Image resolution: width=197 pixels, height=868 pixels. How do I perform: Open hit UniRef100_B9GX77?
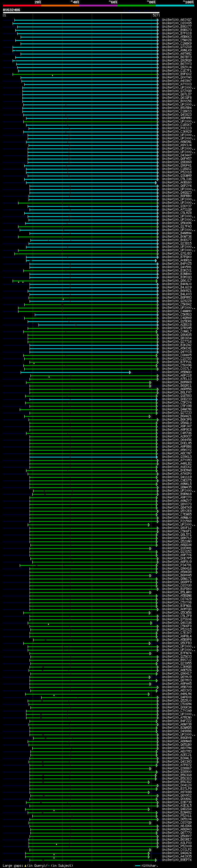tap(176, 26)
